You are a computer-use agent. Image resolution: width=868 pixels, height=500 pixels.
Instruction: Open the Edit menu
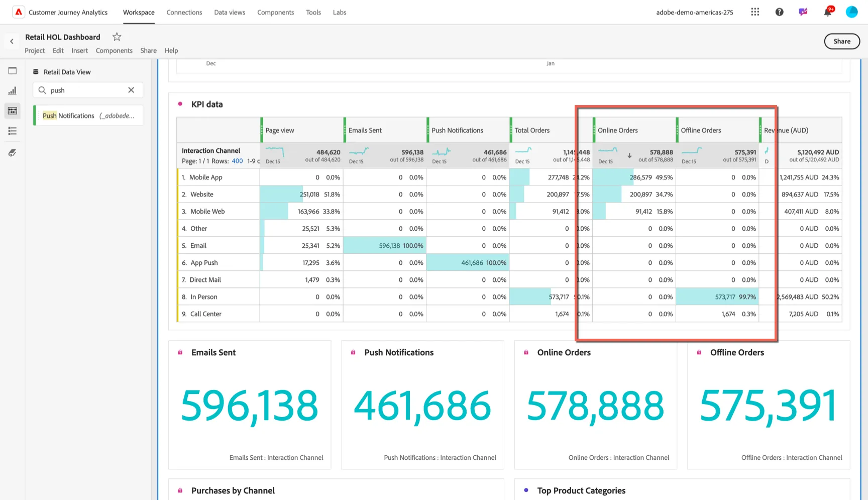coord(58,50)
